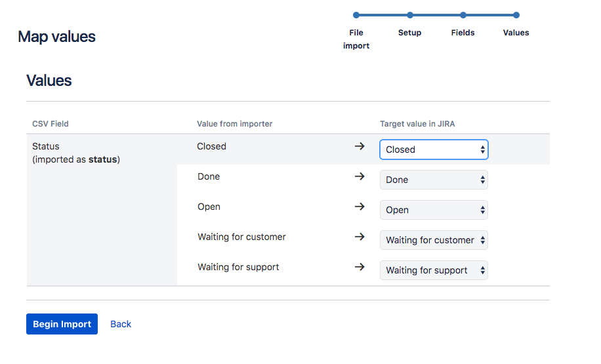Click the arrow icon beside Done
Screen dimensions: 601x364
pos(360,176)
